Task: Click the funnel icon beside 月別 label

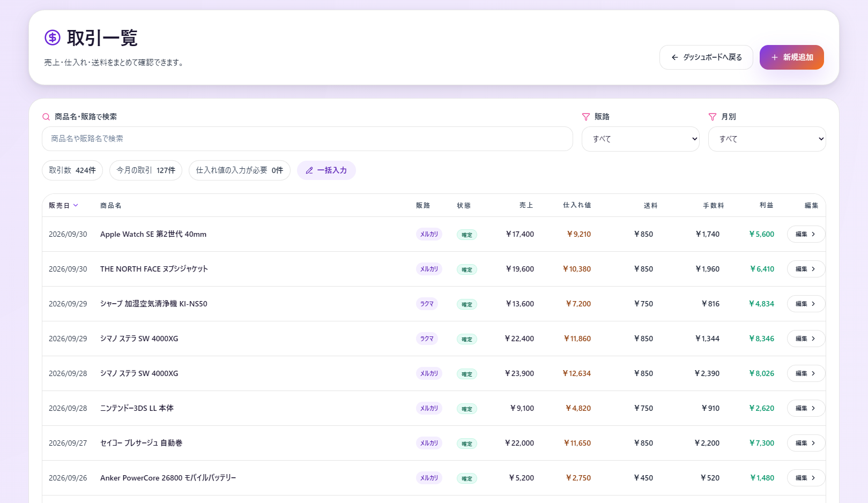Action: (x=713, y=117)
